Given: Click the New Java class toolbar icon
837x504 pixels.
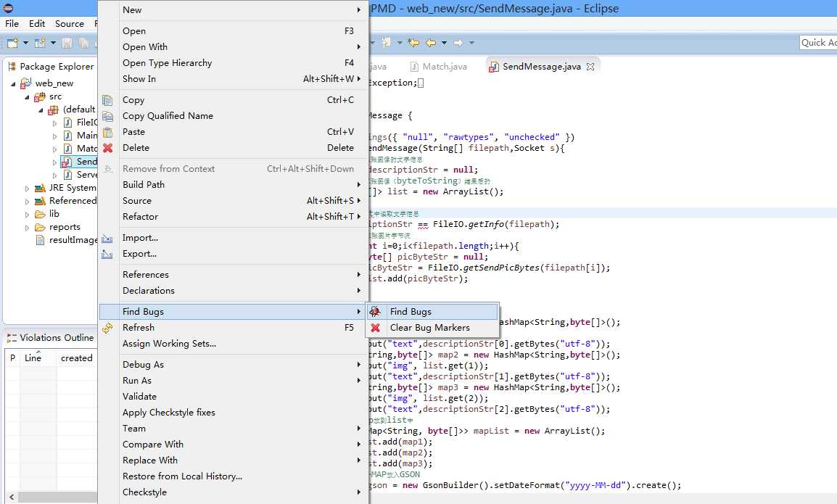Looking at the screenshot, I should pyautogui.click(x=40, y=43).
